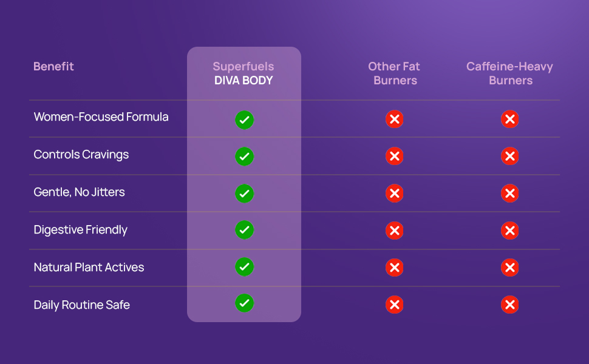The width and height of the screenshot is (589, 364).
Task: Click Caffeine-Heavy red X for Gentle, No Jitters
Action: [x=509, y=194]
